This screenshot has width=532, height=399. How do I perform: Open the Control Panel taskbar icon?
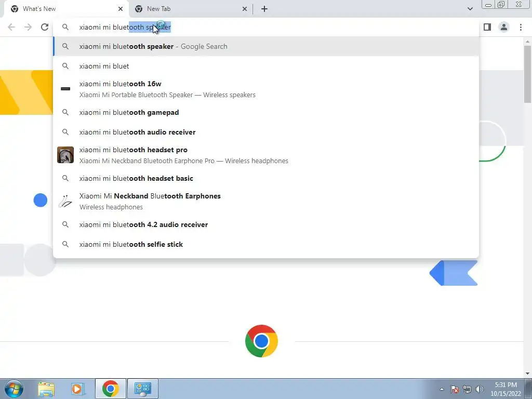click(143, 389)
